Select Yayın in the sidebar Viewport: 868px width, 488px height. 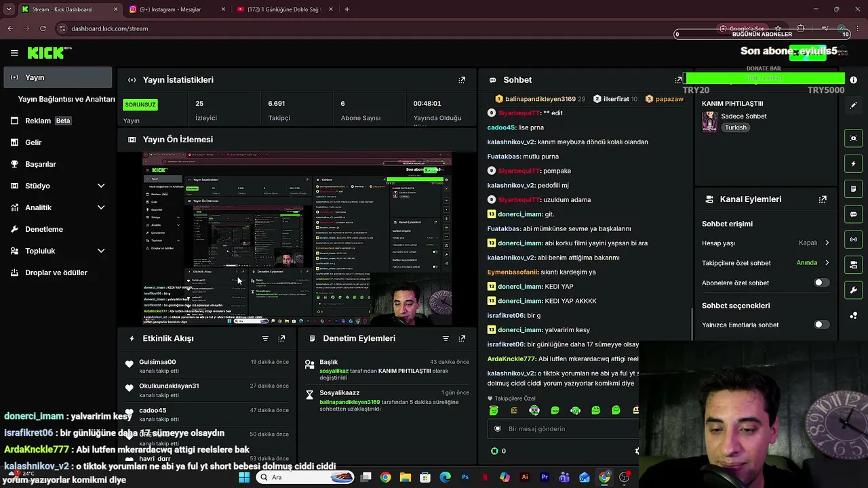tap(58, 77)
